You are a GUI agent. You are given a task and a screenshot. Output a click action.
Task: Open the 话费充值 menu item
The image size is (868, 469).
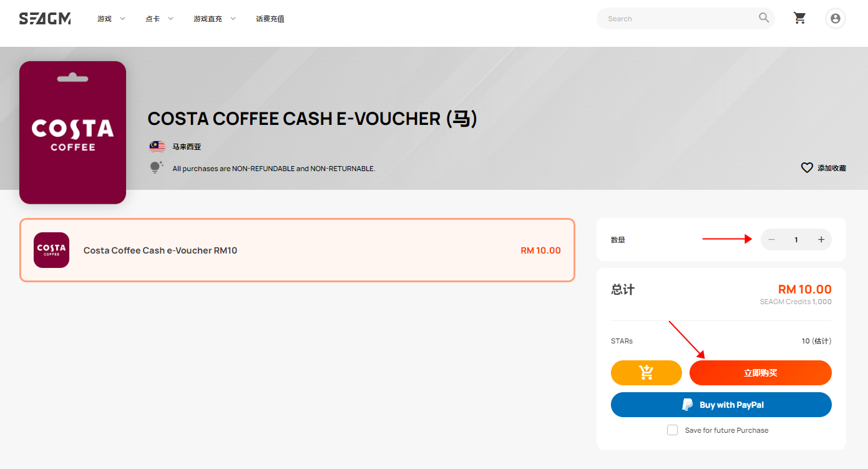pyautogui.click(x=270, y=19)
